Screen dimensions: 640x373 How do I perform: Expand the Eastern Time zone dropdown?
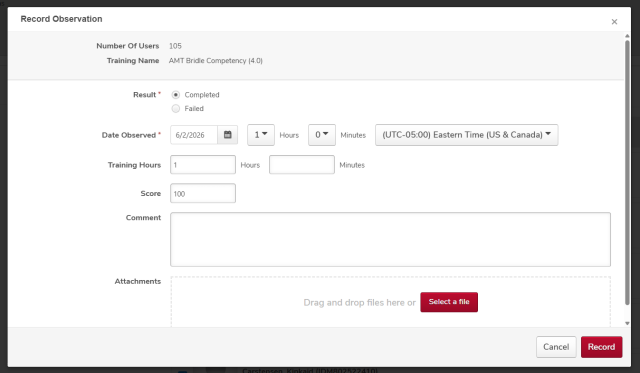coord(467,135)
